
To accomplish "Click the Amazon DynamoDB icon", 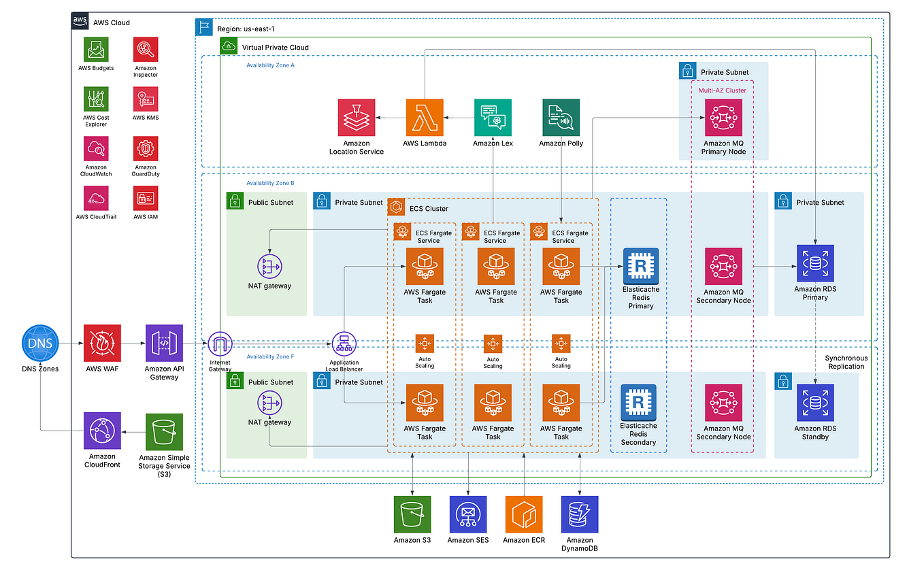I will (578, 515).
